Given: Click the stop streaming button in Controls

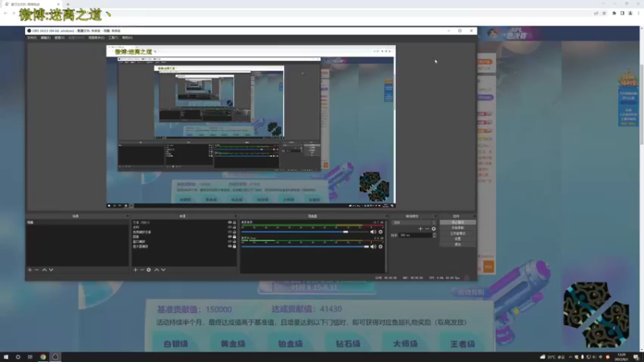Looking at the screenshot, I should tap(458, 222).
